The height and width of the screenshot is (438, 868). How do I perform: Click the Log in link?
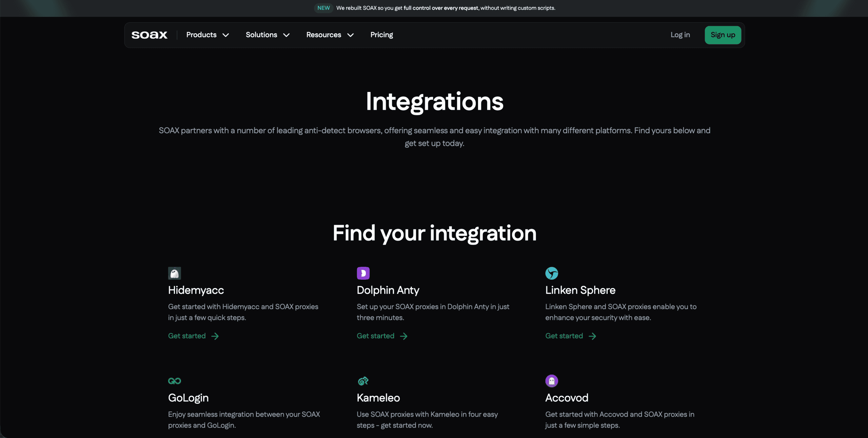[680, 35]
